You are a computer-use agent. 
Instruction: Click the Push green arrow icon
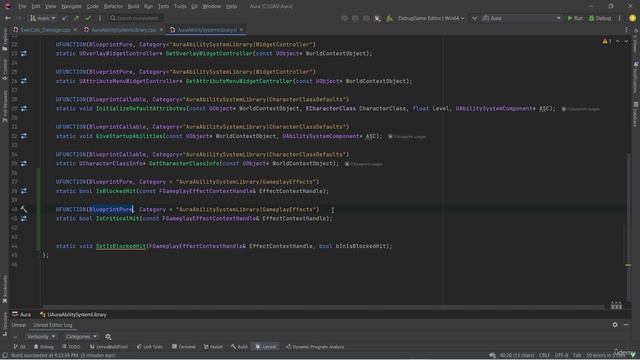pyautogui.click(x=76, y=18)
